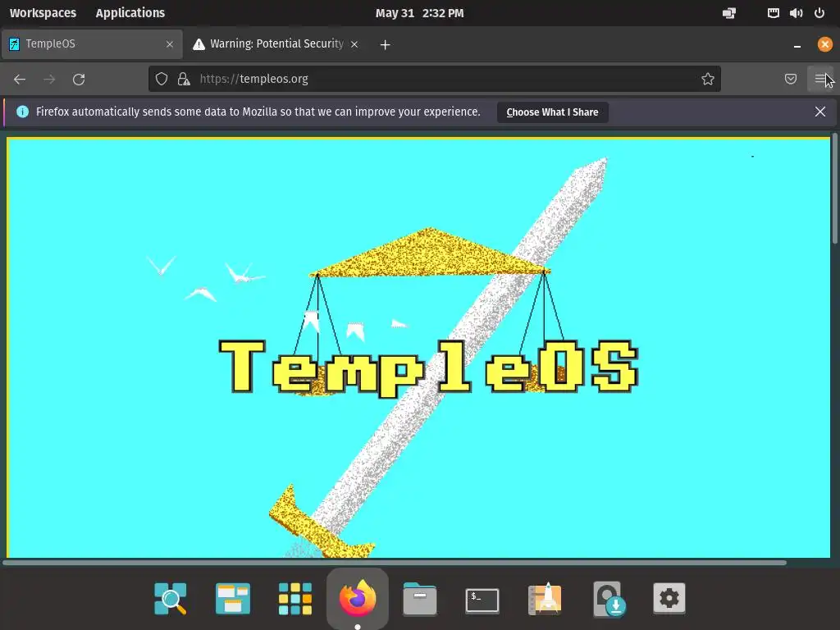Viewport: 840px width, 630px height.
Task: Click the URL address bar
Action: [435, 80]
